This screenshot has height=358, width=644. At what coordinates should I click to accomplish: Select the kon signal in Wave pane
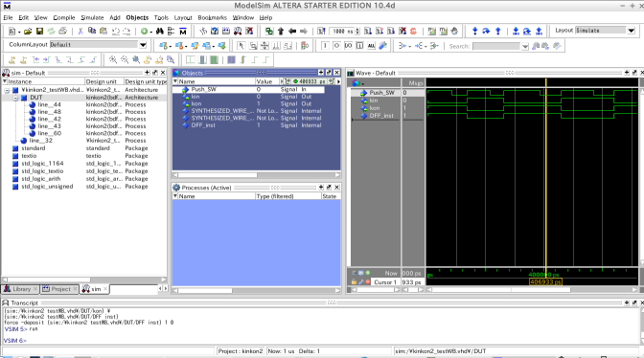[x=375, y=108]
